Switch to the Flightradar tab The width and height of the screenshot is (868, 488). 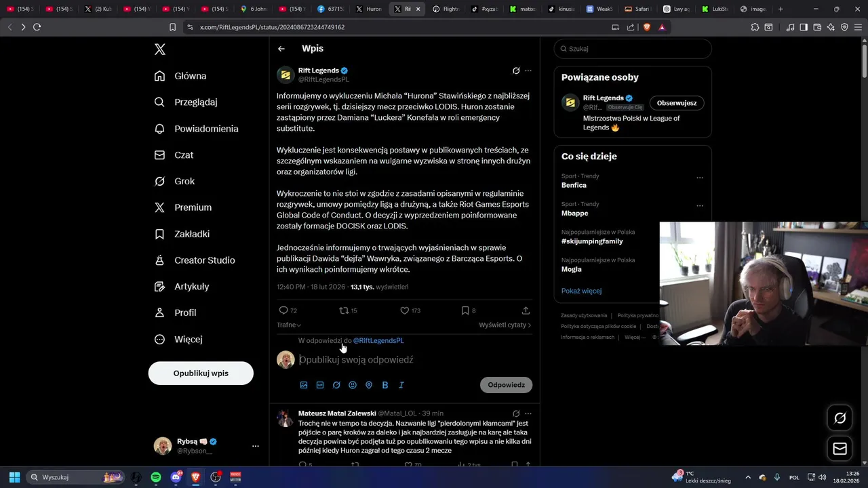point(447,9)
